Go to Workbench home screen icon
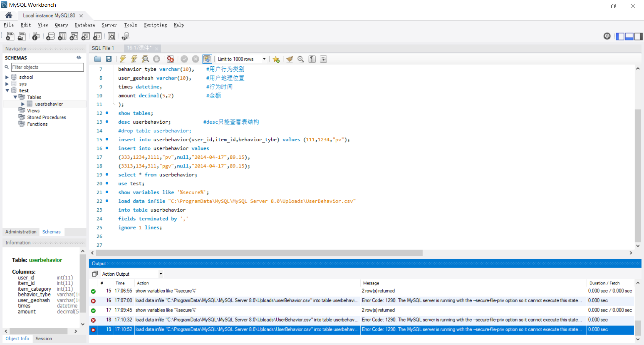Screen dimensions: 644x345 pos(9,15)
